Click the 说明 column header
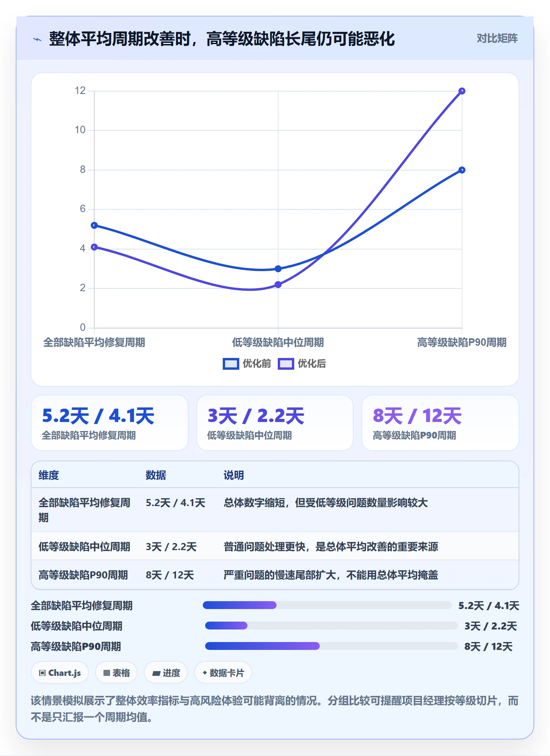 (234, 475)
